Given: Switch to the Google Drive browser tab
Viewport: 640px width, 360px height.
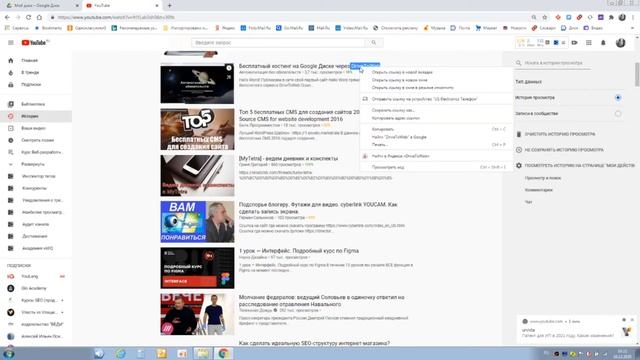Looking at the screenshot, I should (41, 6).
